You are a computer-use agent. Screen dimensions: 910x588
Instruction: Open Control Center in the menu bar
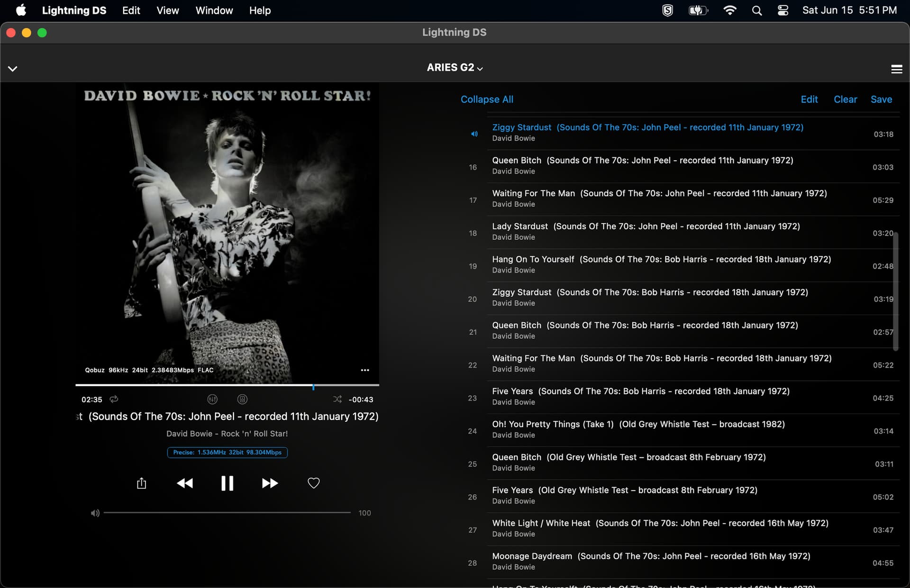(x=783, y=10)
